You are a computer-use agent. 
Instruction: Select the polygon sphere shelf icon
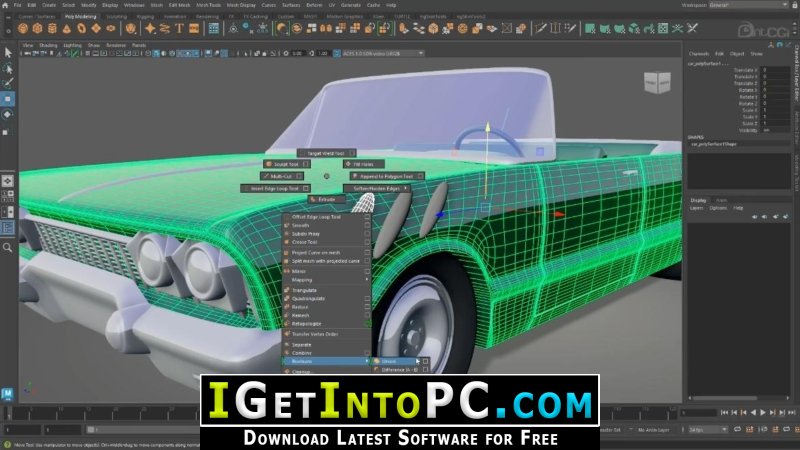[22, 29]
